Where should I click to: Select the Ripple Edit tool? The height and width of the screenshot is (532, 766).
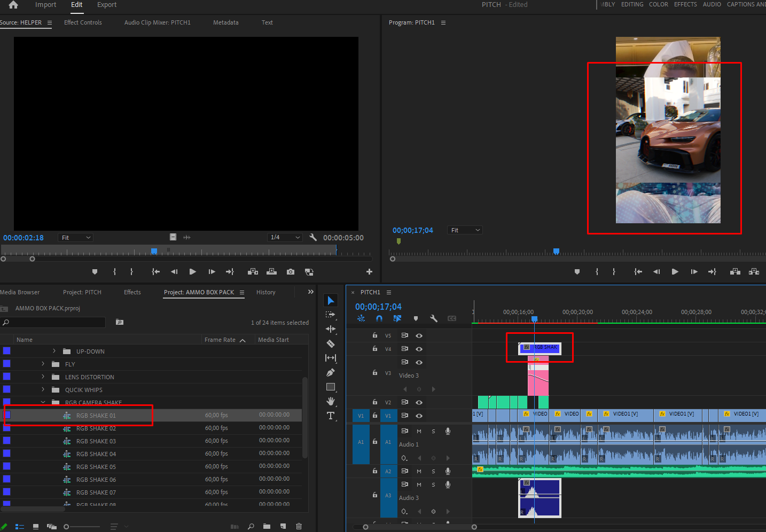pos(331,329)
